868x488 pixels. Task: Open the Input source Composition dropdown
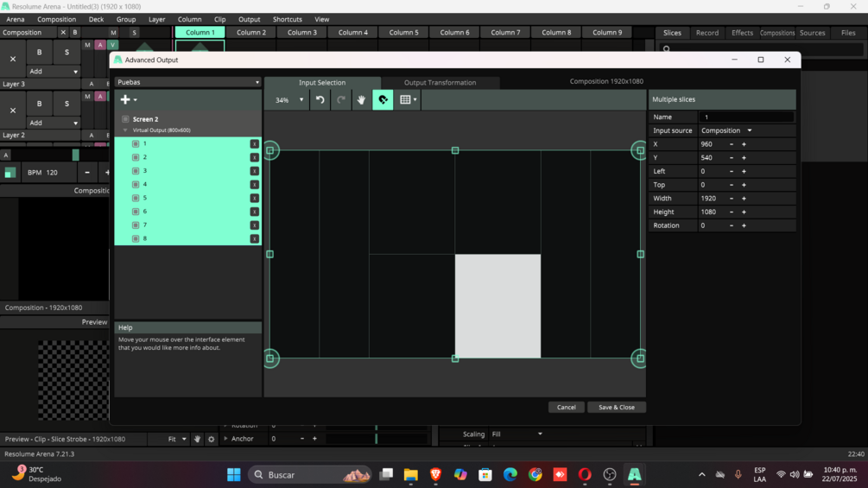(726, 130)
